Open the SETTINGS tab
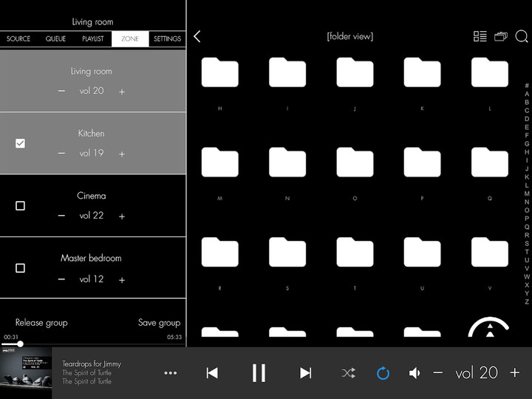Screen dimensions: 532x399 [x=167, y=39]
